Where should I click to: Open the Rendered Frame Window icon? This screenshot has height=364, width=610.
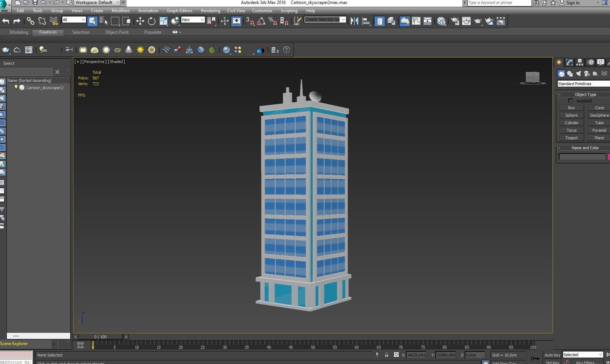pos(466,21)
